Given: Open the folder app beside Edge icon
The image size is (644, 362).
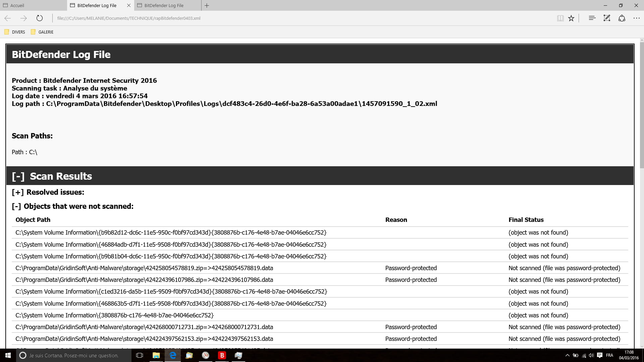Looking at the screenshot, I should [189, 355].
